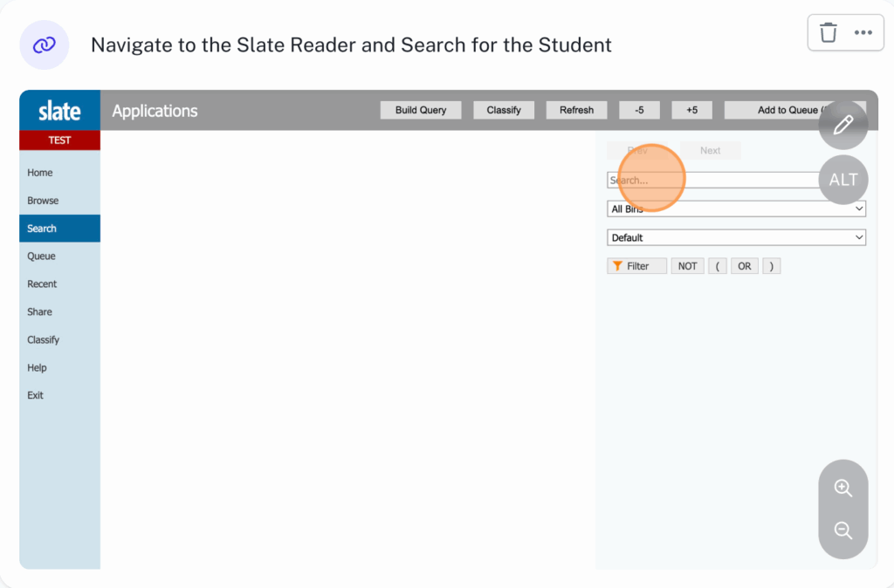Click the purple link icon
Viewport: 894px width, 588px height.
pos(45,45)
